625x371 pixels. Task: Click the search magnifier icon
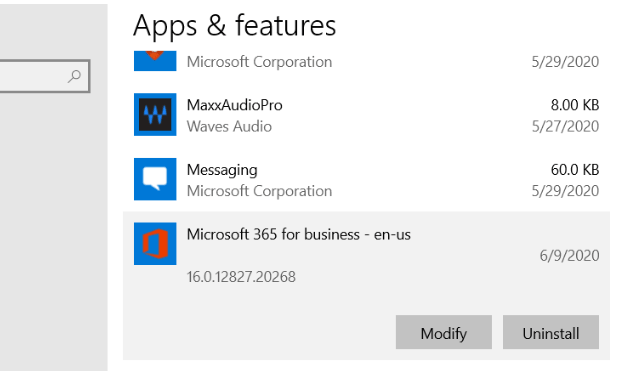coord(75,76)
